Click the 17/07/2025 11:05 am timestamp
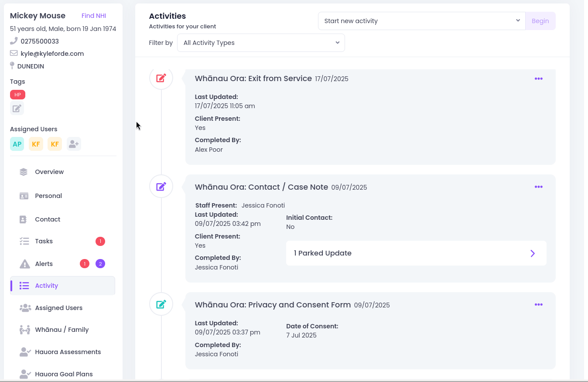This screenshot has width=588, height=382. (x=225, y=106)
